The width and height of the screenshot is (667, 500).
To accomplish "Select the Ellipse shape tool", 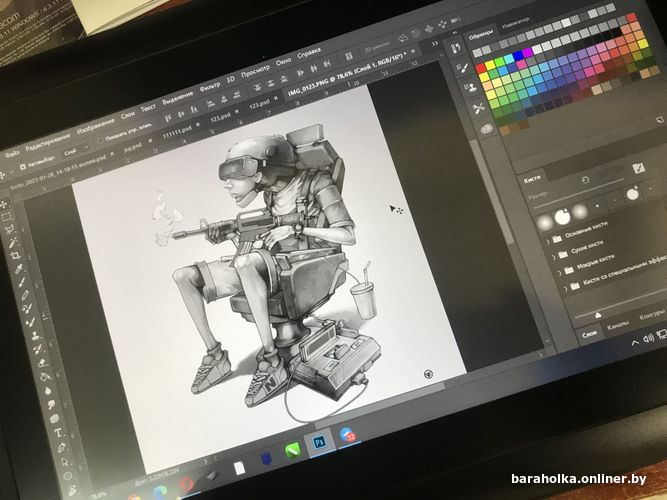I will coord(68,476).
